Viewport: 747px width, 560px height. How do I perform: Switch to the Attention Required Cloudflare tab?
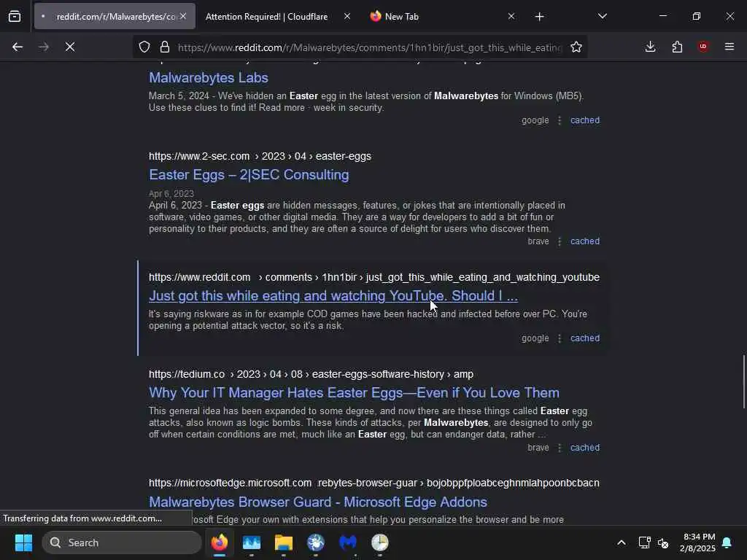pos(266,17)
